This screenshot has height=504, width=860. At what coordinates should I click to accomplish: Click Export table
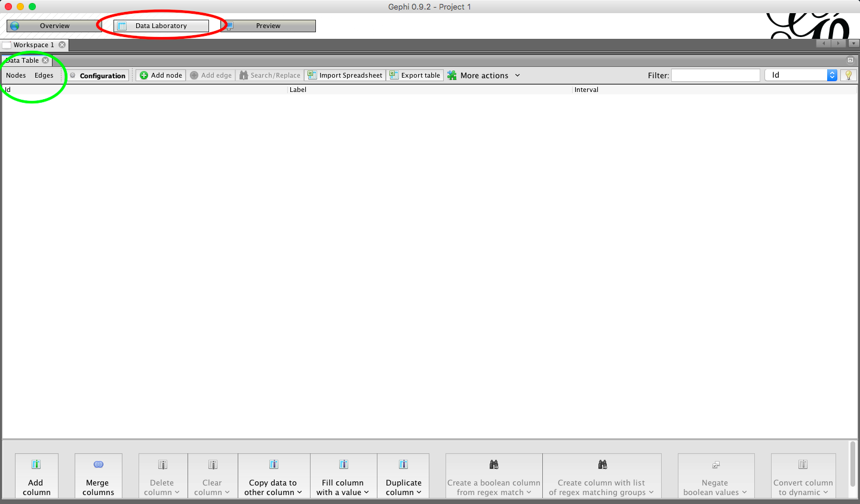(415, 75)
